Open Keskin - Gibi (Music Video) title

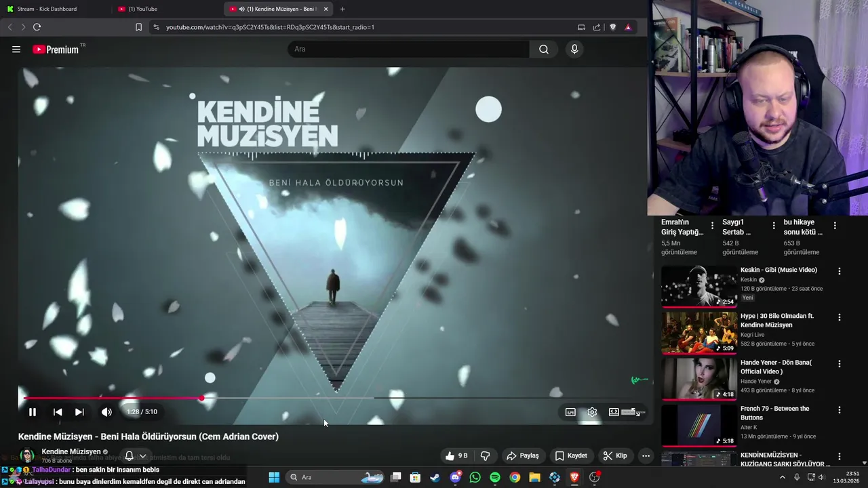coord(778,270)
